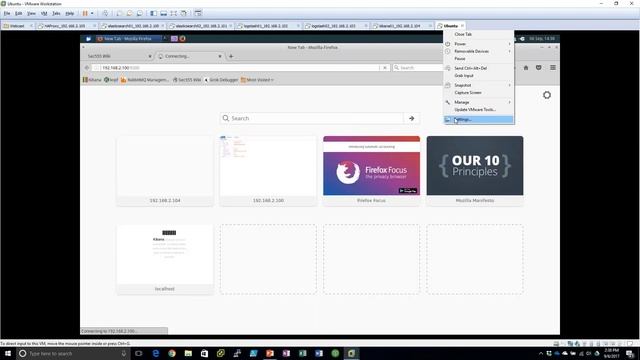Click the Revert to Snapshot toolbar icon

(x=129, y=13)
